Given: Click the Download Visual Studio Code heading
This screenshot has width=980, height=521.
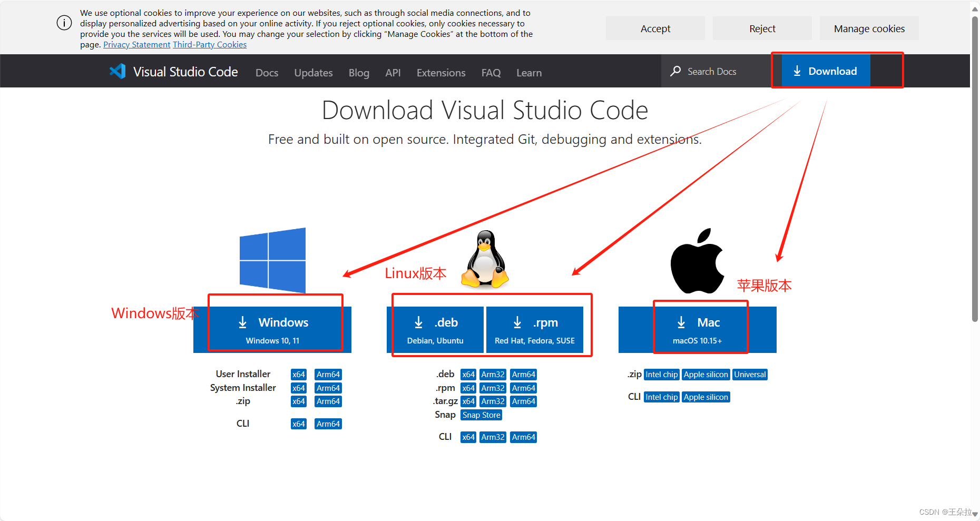Looking at the screenshot, I should (x=485, y=111).
